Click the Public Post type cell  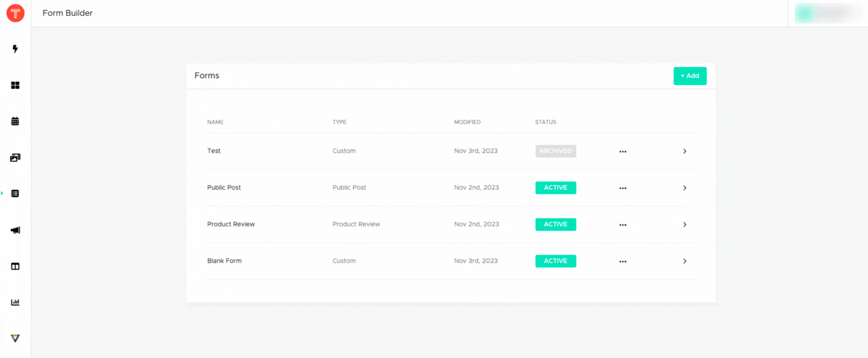[x=349, y=187]
